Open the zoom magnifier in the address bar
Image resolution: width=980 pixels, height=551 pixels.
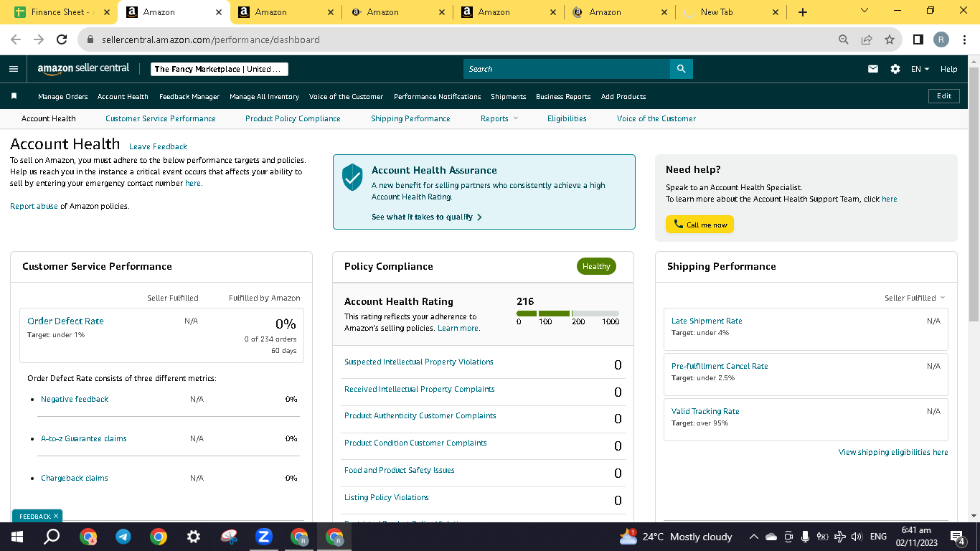click(844, 39)
